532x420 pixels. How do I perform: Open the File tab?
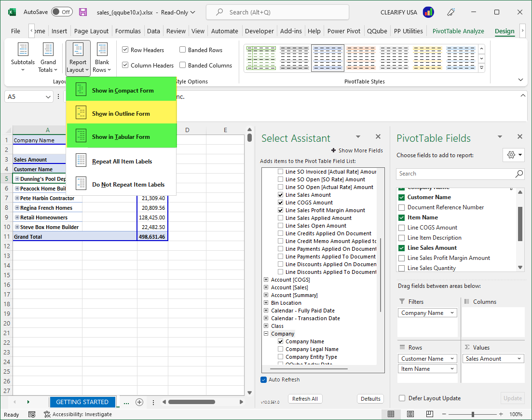coord(15,31)
